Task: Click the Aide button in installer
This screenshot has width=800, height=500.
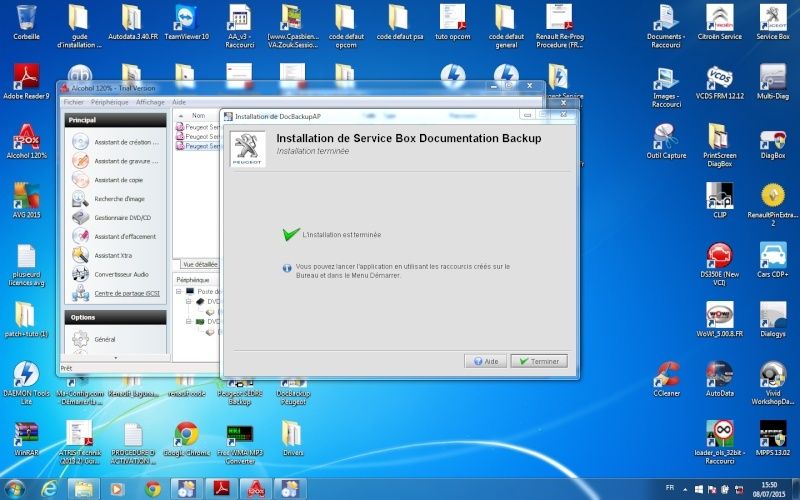Action: point(485,361)
